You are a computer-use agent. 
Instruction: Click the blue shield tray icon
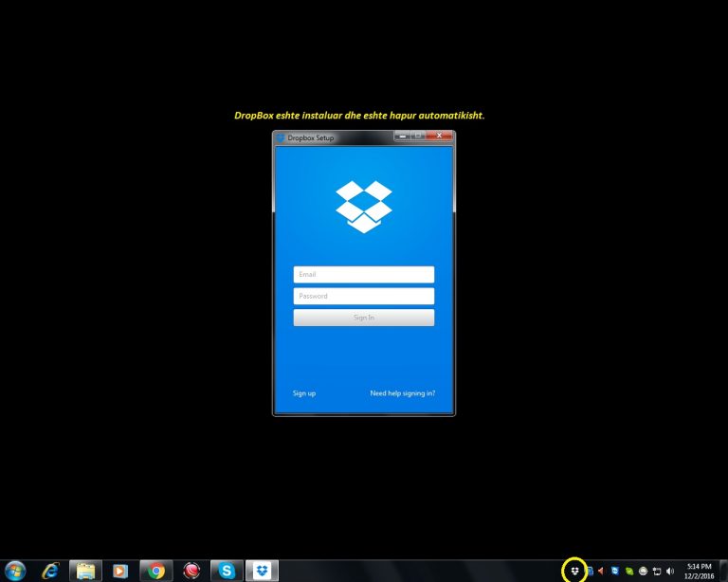pyautogui.click(x=615, y=571)
